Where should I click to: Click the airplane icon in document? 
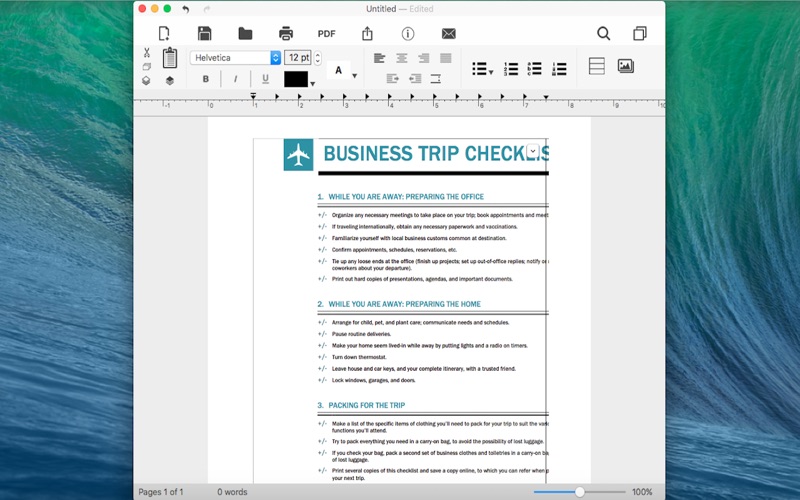click(298, 155)
